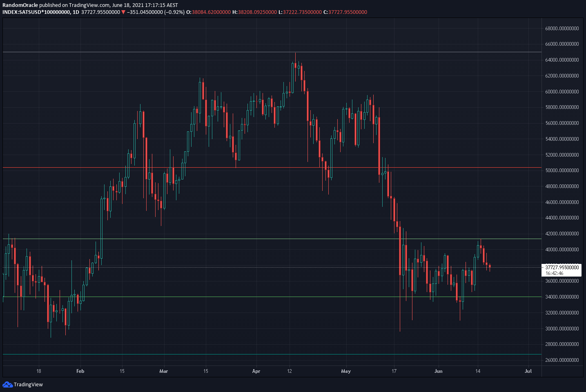The width and height of the screenshot is (586, 392).
Task: Click the 1D interval label in header
Action: pos(76,12)
